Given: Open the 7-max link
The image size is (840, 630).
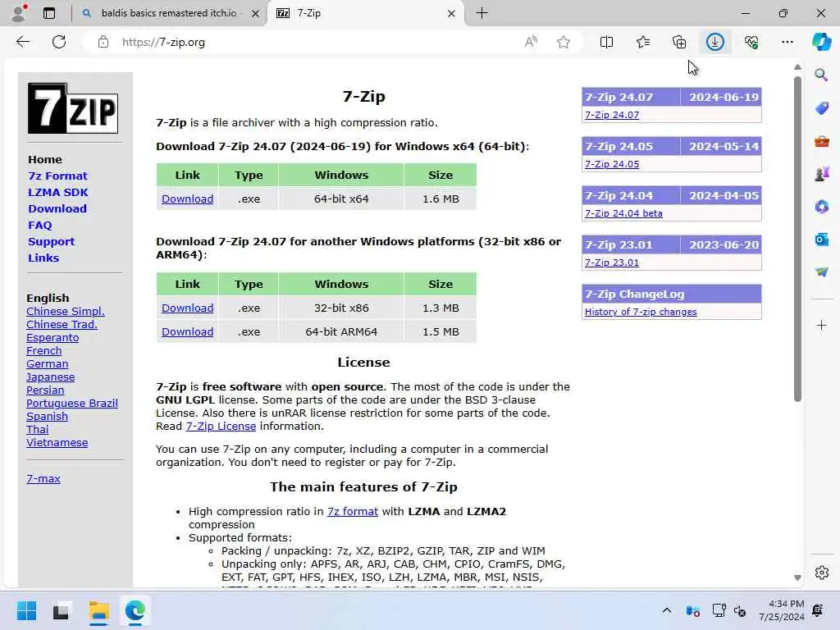Looking at the screenshot, I should click(x=43, y=479).
